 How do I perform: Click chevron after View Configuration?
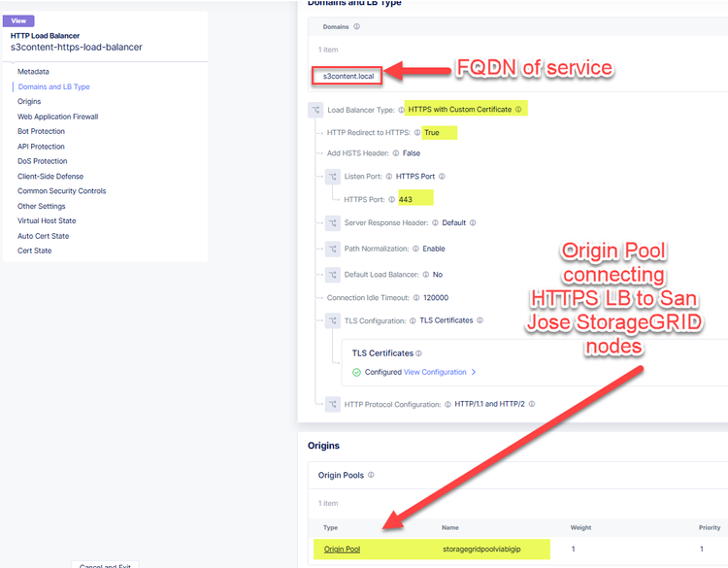pos(474,372)
